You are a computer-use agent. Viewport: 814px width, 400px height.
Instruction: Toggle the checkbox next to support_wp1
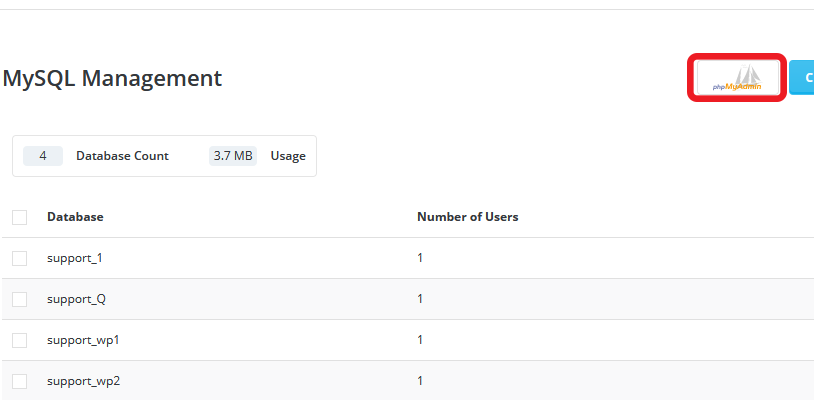[20, 340]
